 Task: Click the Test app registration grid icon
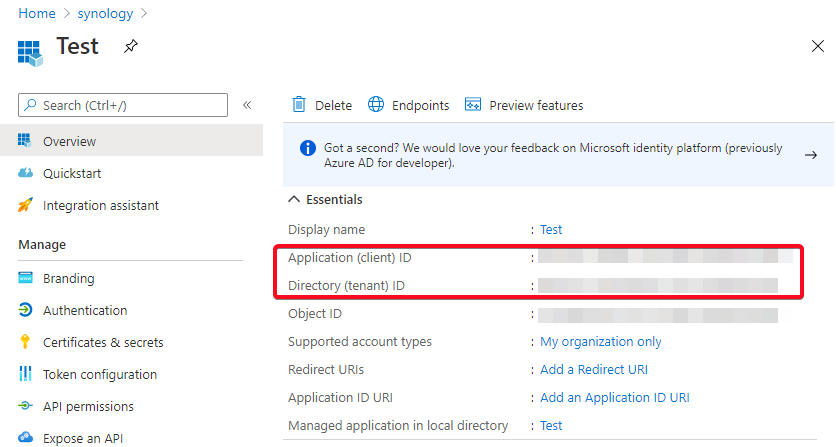click(x=30, y=53)
